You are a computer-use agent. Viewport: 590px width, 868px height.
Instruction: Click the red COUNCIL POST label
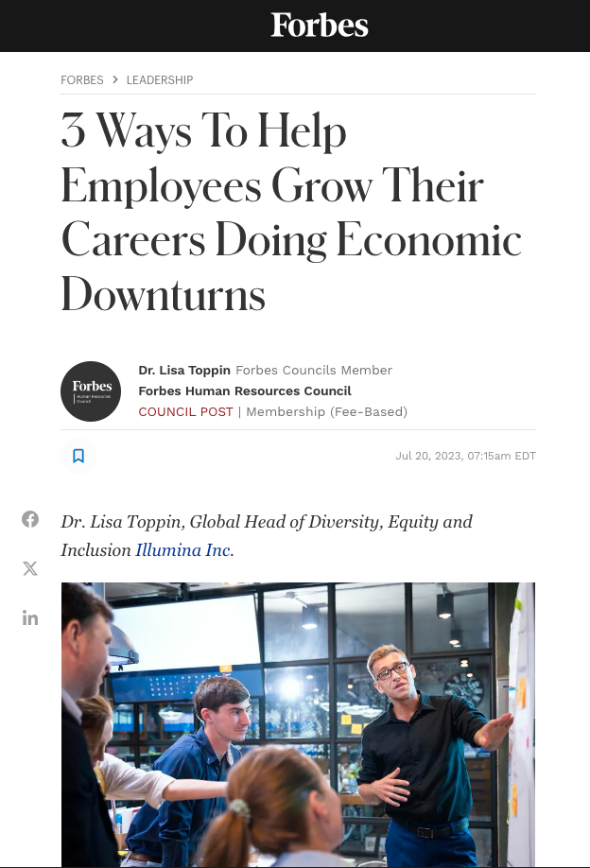pyautogui.click(x=185, y=411)
